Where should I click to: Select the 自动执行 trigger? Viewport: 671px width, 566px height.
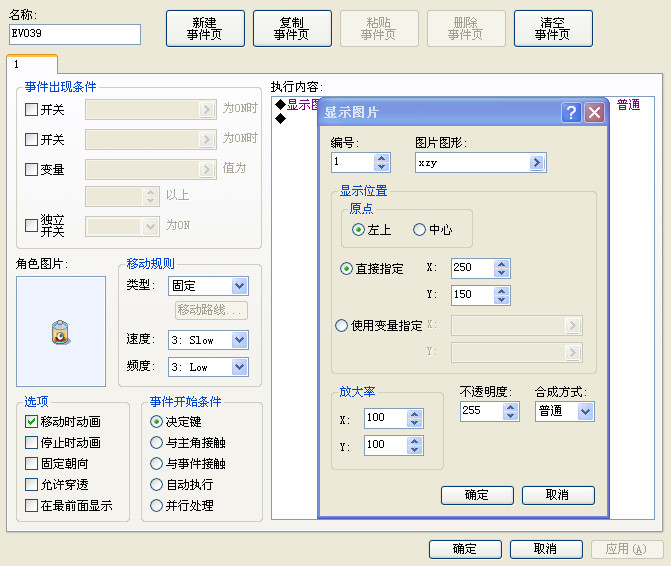coord(157,484)
